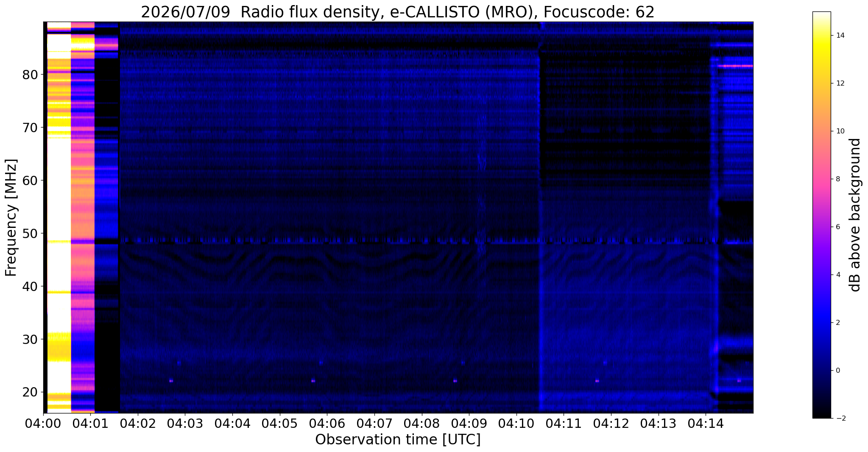Click the 'Frequency [MHz]' axis label
Screen dimensions: 868x452
click(11, 218)
